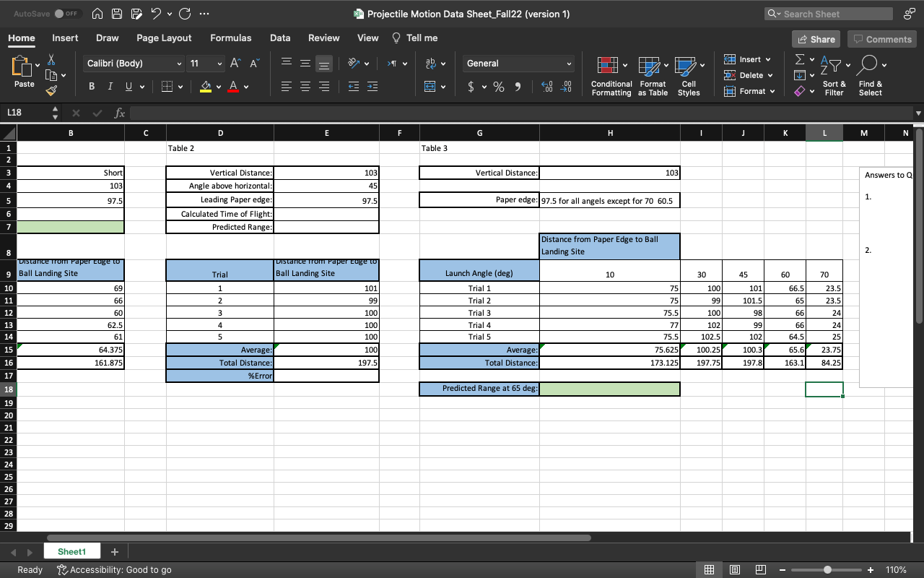Apply percent style
This screenshot has height=578, width=924.
498,87
